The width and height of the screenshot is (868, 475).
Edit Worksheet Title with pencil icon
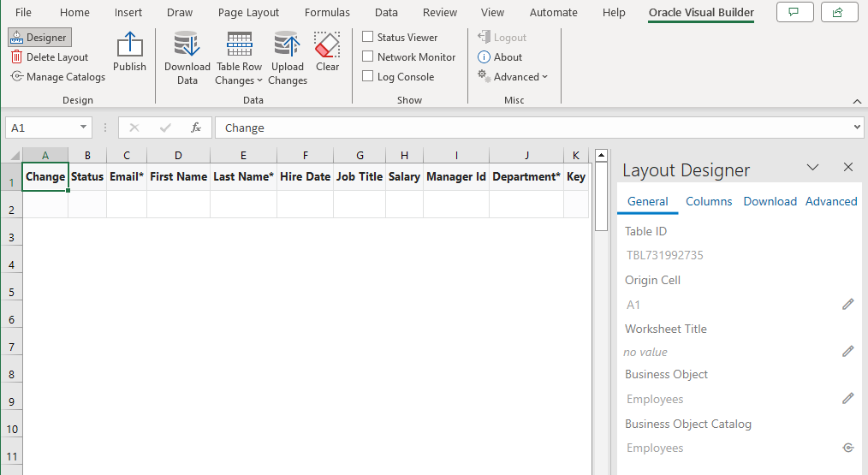point(848,351)
